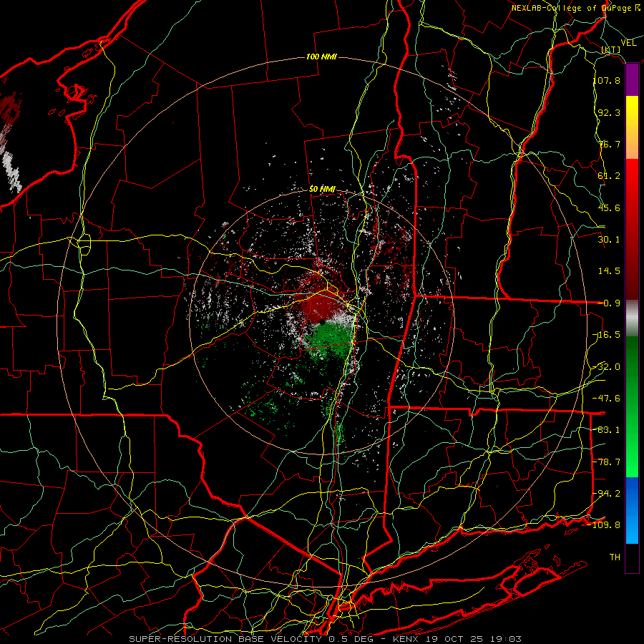
Task: Click the -0.9 velocity scale value
Action: [609, 303]
